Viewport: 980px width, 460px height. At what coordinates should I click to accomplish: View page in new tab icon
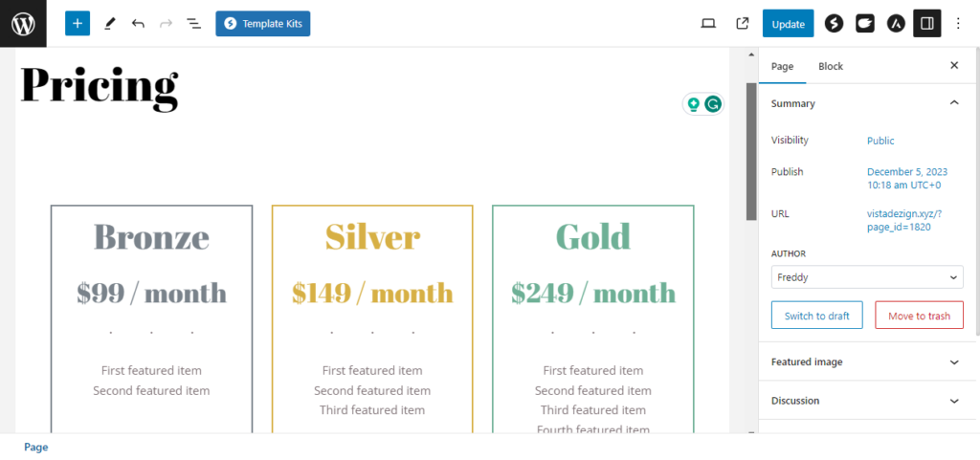click(743, 24)
